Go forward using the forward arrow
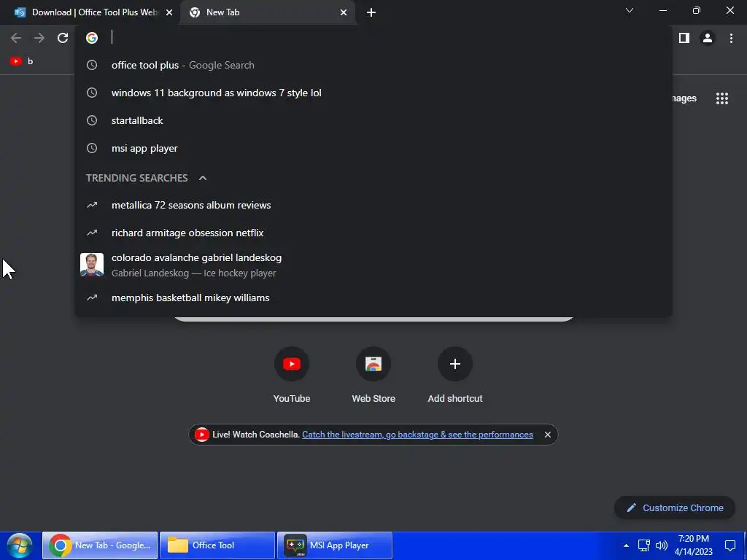 (x=39, y=38)
